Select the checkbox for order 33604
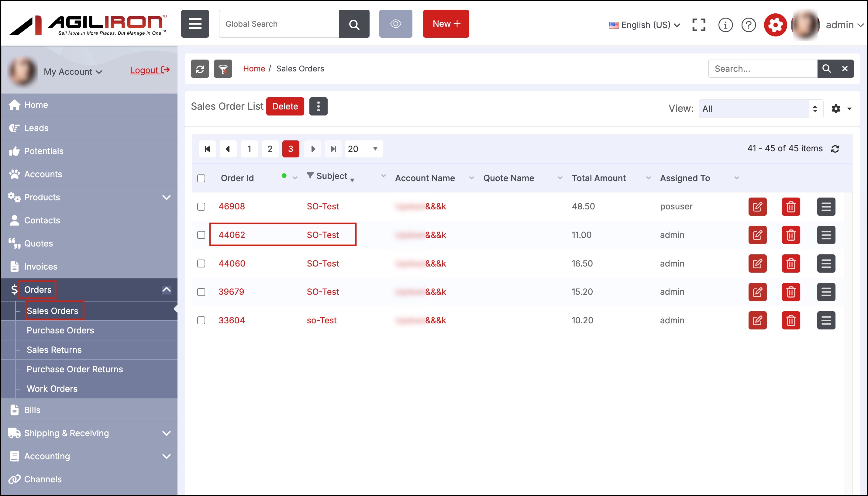 pyautogui.click(x=201, y=321)
